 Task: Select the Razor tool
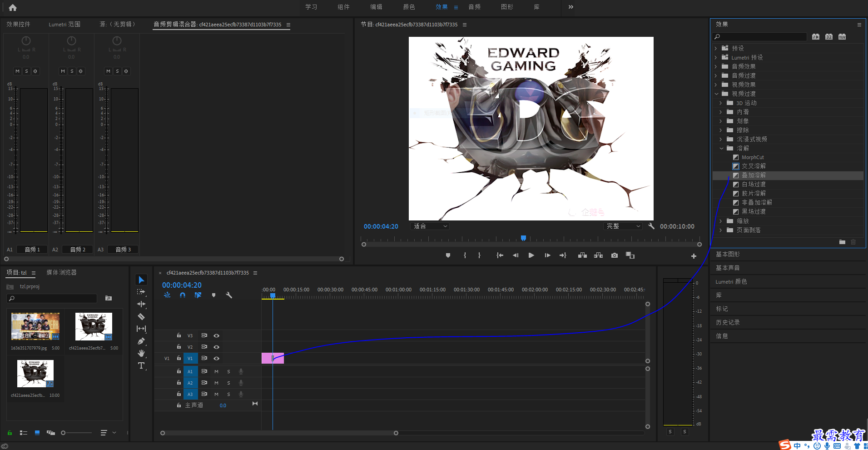141,316
